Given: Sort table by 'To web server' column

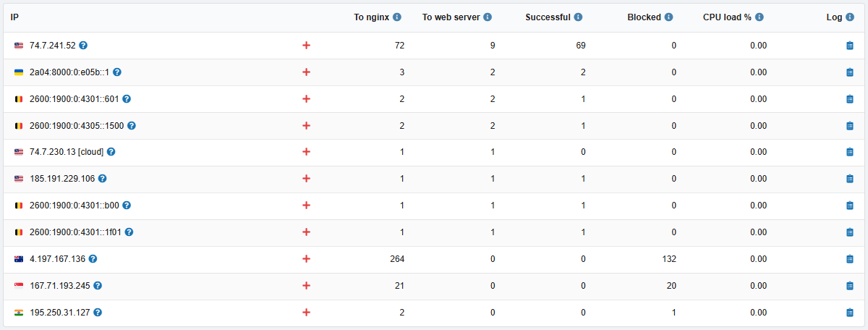Looking at the screenshot, I should pyautogui.click(x=451, y=17).
